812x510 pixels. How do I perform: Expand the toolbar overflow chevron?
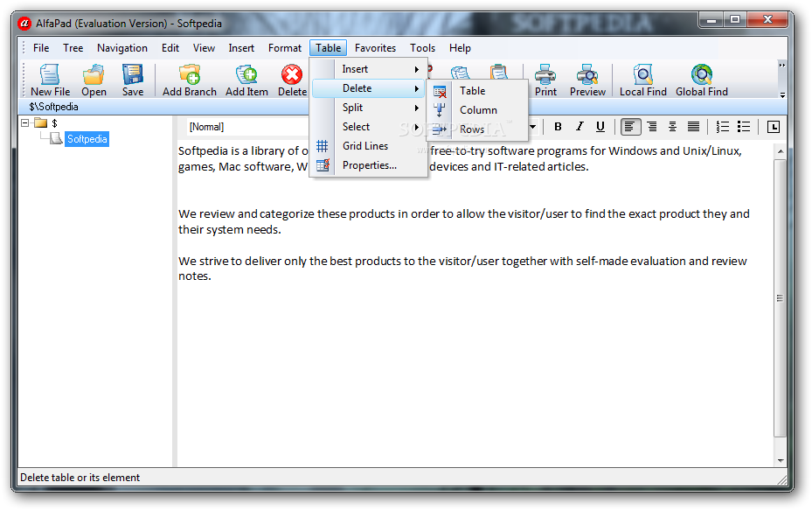(x=782, y=65)
